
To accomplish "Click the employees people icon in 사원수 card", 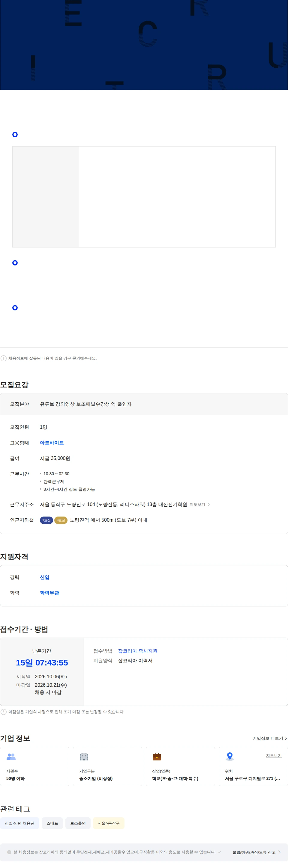I will (x=11, y=757).
